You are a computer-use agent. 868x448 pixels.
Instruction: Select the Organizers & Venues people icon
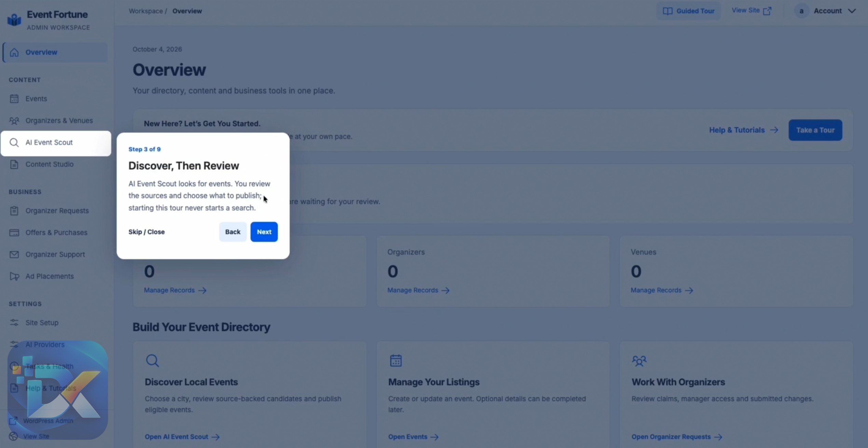[x=14, y=121]
